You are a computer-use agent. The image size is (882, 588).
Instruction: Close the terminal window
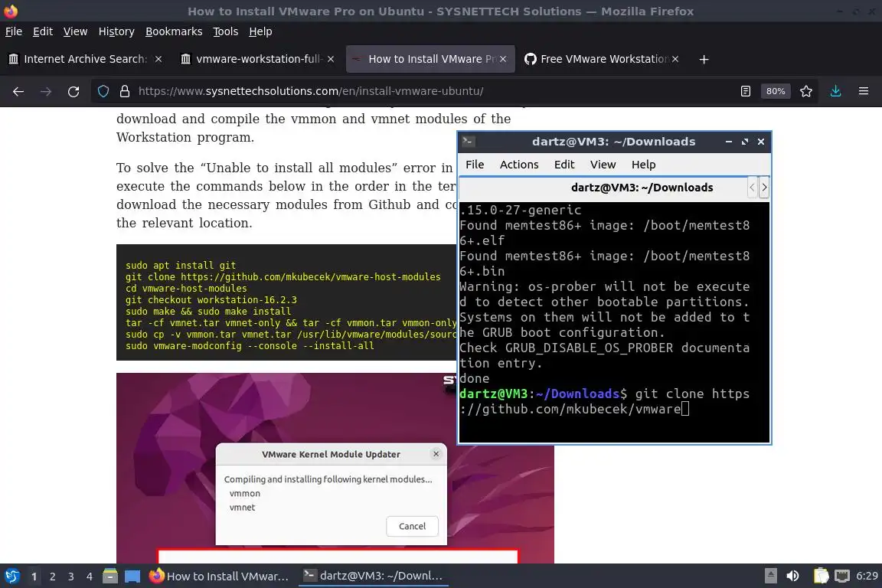[761, 142]
